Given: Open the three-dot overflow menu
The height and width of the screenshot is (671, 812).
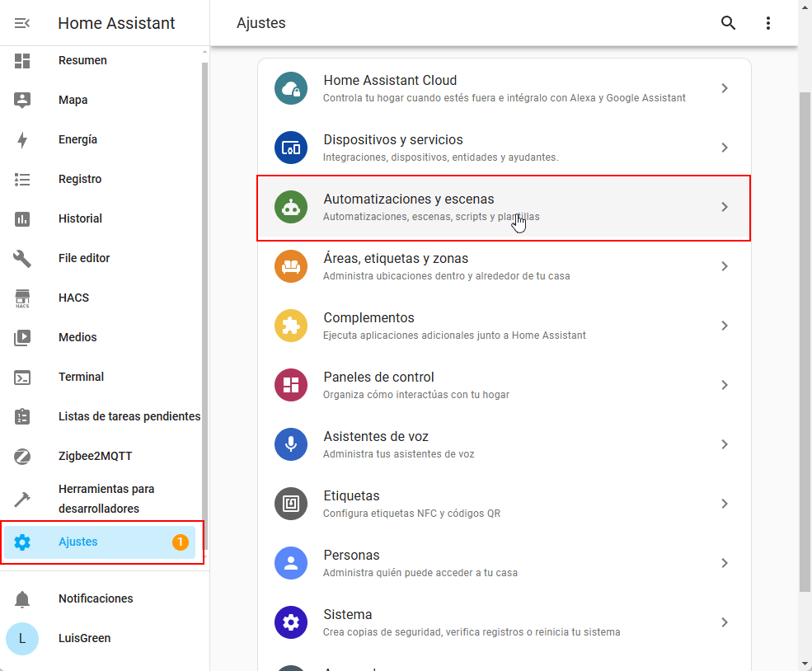Looking at the screenshot, I should point(768,23).
